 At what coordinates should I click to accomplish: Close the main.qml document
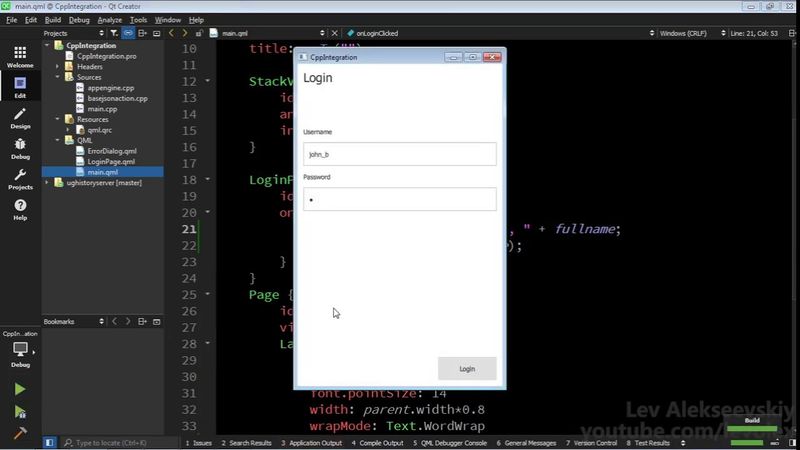pos(335,33)
